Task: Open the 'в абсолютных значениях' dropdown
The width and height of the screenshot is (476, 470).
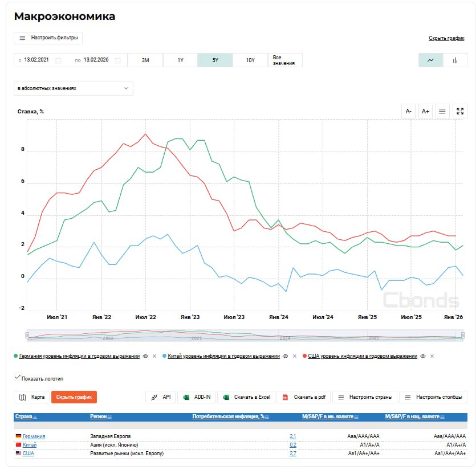Action: [74, 89]
